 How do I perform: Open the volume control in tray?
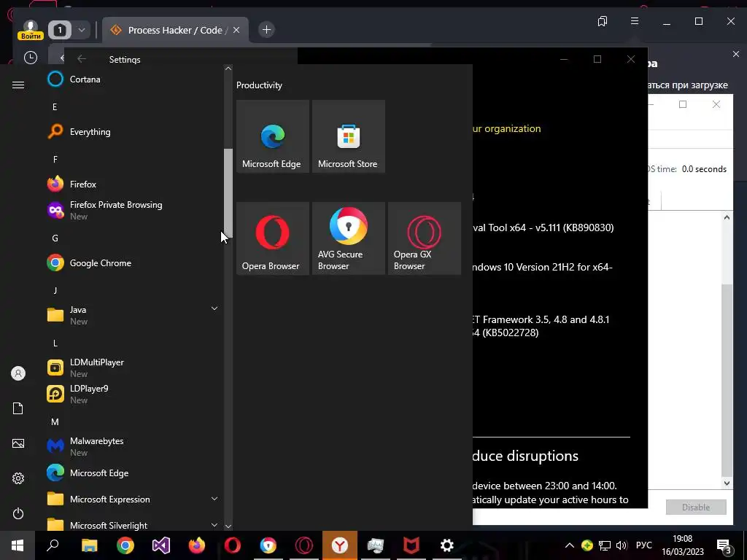622,545
